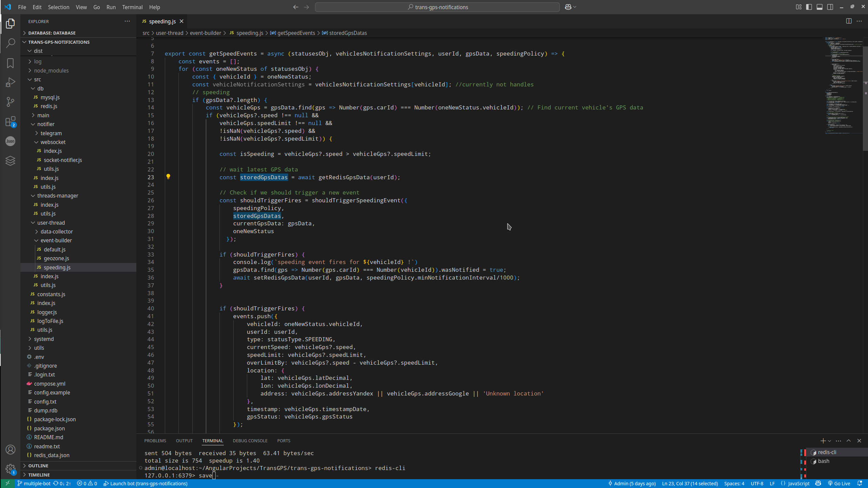Open the Source Control view
Viewport: 868px width, 488px height.
[11, 102]
